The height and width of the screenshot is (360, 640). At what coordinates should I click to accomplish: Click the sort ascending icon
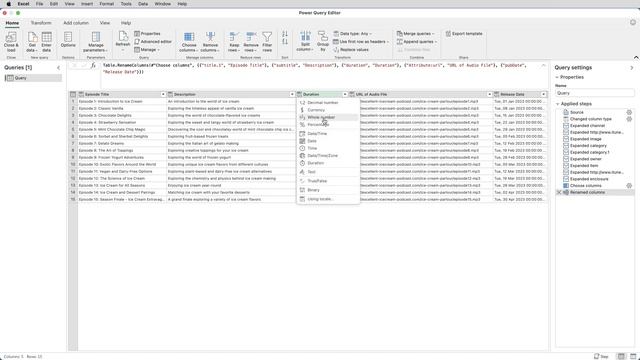click(x=285, y=34)
